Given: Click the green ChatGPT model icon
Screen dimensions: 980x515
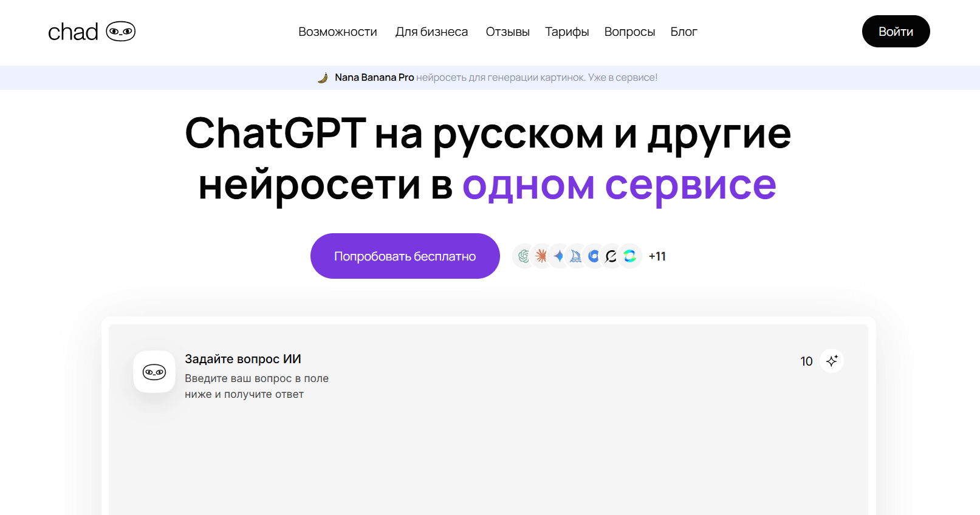Looking at the screenshot, I should [x=523, y=256].
